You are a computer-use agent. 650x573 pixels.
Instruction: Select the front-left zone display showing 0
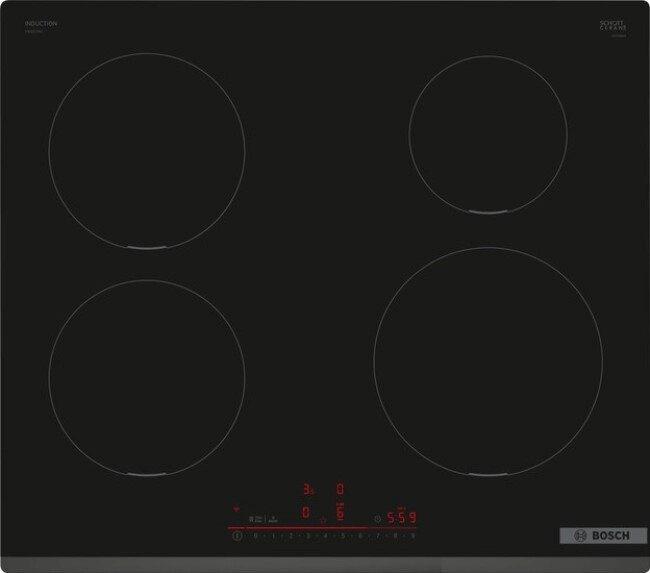[306, 514]
